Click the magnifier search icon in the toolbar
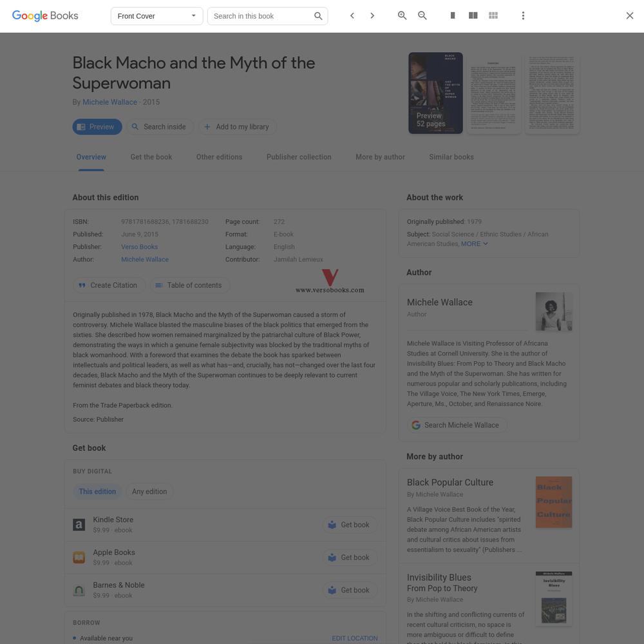Viewport: 644px width, 644px height. pos(318,16)
